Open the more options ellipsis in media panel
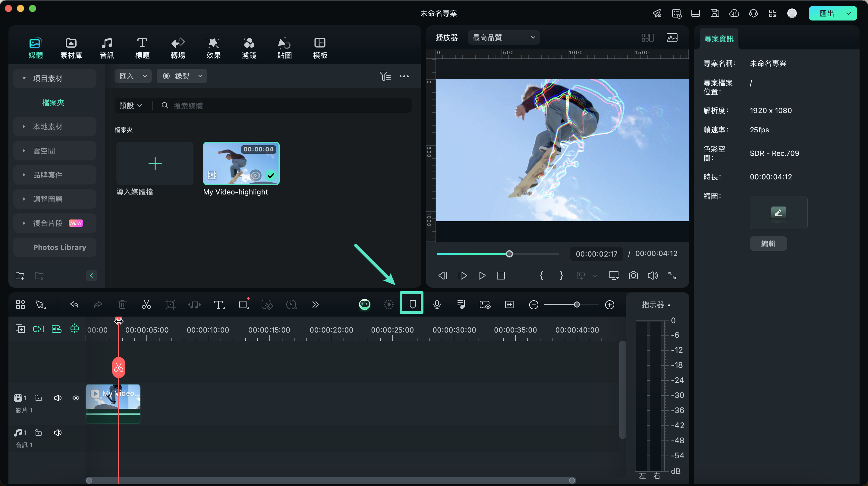The height and width of the screenshot is (486, 868). tap(404, 76)
